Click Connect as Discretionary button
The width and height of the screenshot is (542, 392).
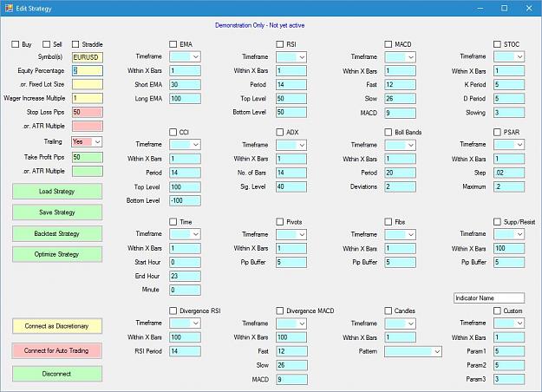pos(57,326)
